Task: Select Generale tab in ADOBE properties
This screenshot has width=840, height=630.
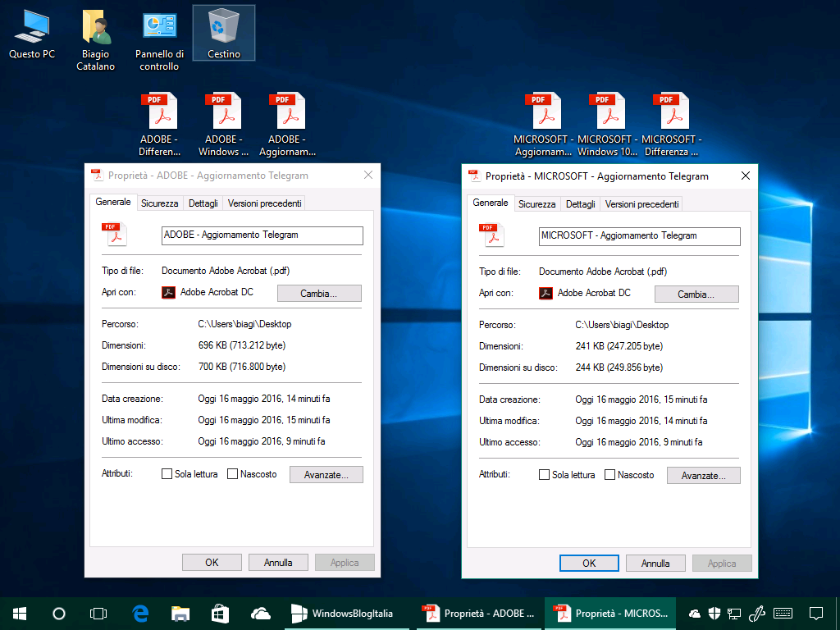Action: coord(113,202)
